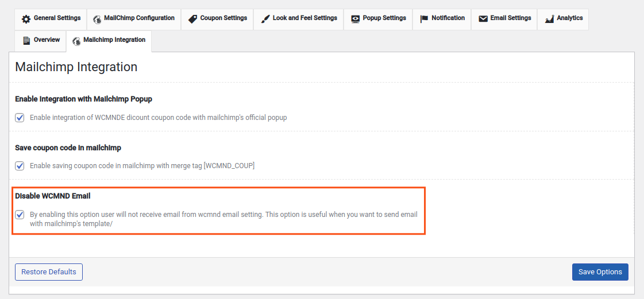Click the merge tag checkbox description text
This screenshot has width=644, height=299.
(x=142, y=166)
